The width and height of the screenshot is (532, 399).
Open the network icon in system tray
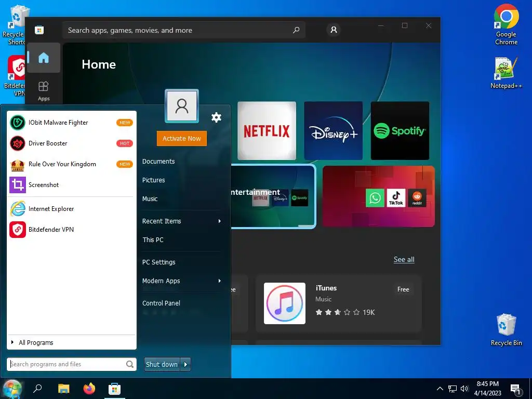click(453, 389)
